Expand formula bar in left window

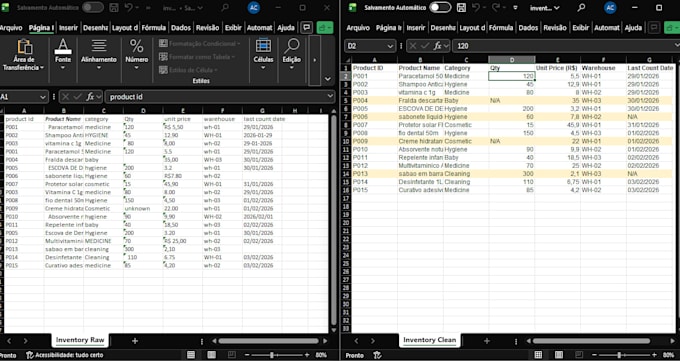pyautogui.click(x=330, y=96)
